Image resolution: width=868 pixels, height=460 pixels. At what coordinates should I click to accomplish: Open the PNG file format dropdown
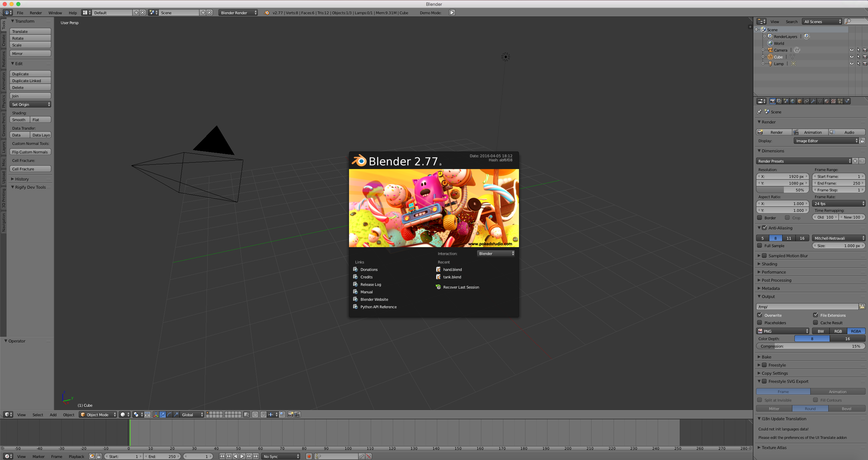(783, 331)
